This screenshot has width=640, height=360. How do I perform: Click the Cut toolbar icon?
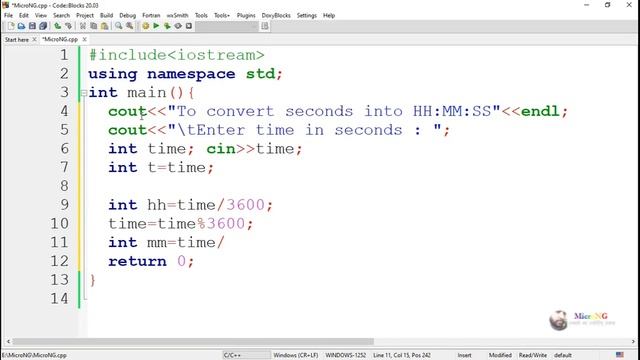(83, 26)
